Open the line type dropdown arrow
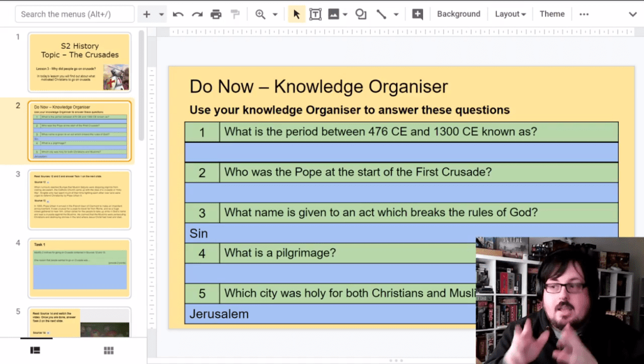This screenshot has height=364, width=644. point(396,14)
